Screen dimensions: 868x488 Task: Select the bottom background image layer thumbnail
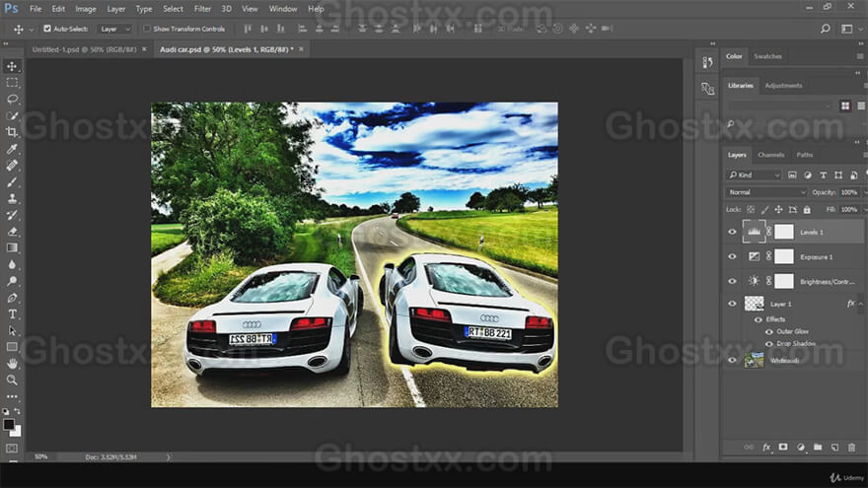coord(754,360)
